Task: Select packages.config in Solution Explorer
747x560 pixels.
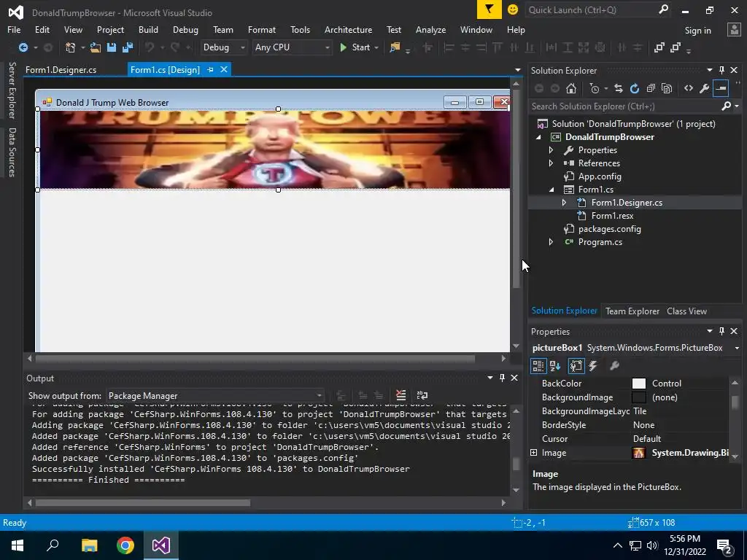Action: pyautogui.click(x=609, y=229)
